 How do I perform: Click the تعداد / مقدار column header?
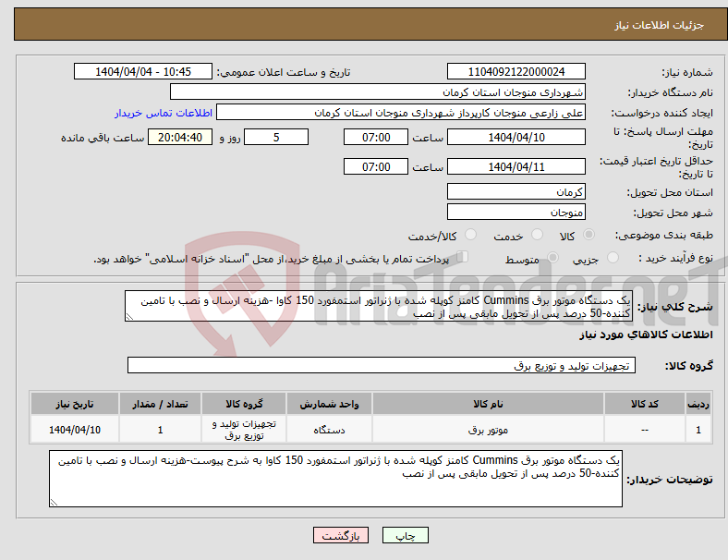coord(160,404)
